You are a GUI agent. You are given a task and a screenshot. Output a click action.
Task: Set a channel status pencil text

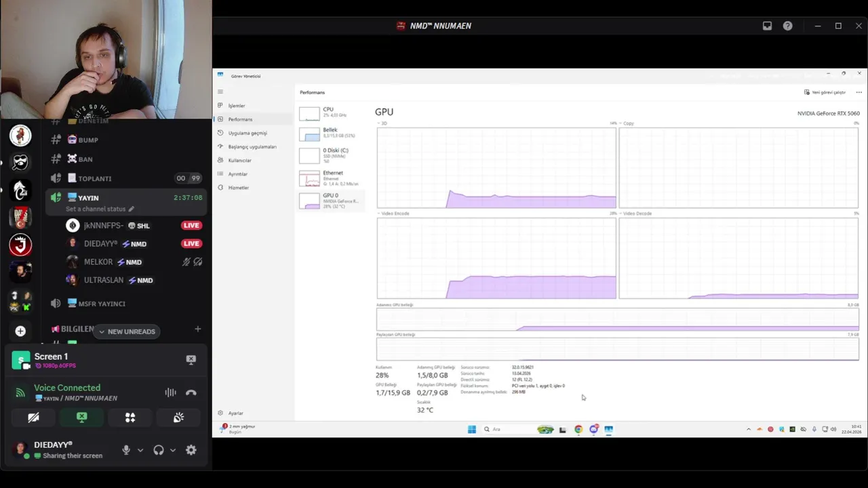pyautogui.click(x=100, y=209)
